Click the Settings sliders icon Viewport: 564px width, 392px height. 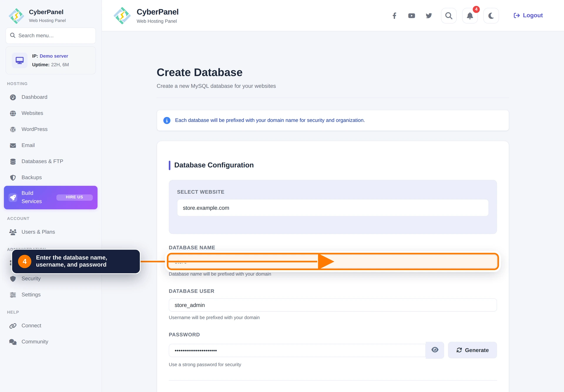(x=13, y=295)
